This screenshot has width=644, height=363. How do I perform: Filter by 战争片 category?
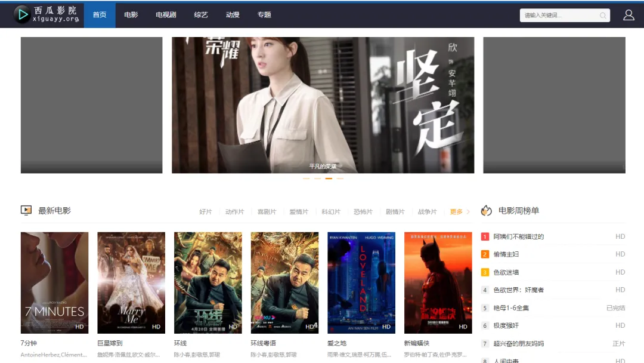pyautogui.click(x=427, y=212)
